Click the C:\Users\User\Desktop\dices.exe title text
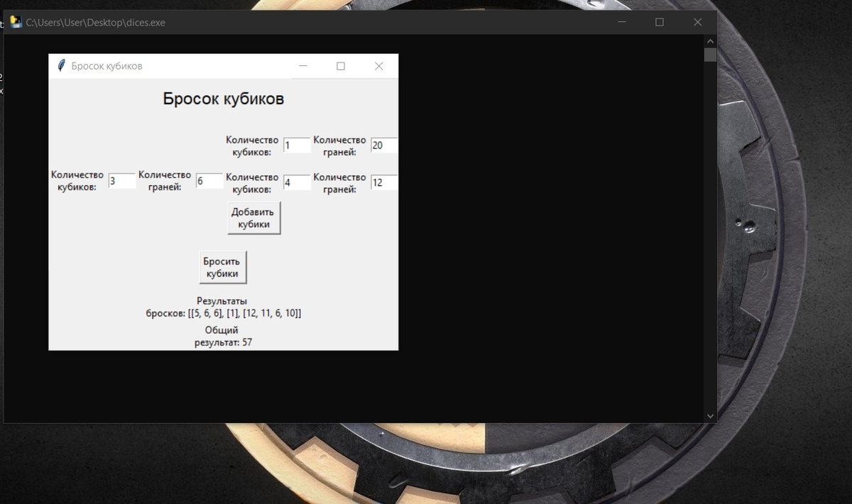The height and width of the screenshot is (504, 852). (x=95, y=23)
